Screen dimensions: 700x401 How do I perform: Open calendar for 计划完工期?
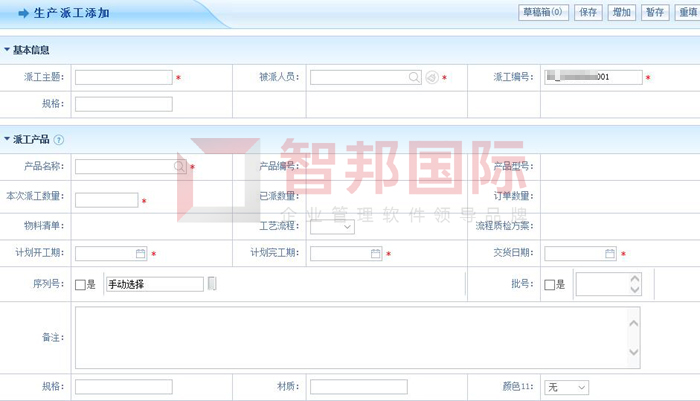point(375,253)
